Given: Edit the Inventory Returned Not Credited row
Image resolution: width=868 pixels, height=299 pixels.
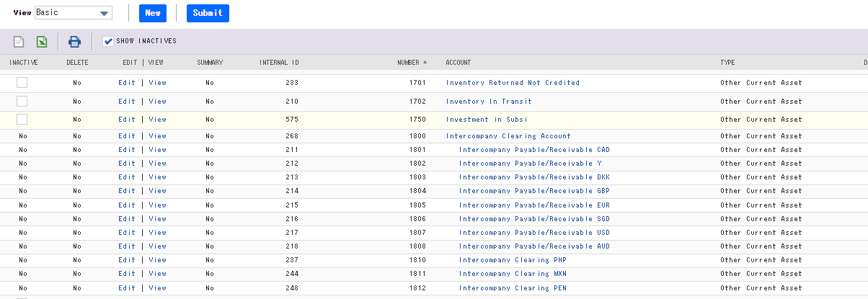Looking at the screenshot, I should pos(127,83).
